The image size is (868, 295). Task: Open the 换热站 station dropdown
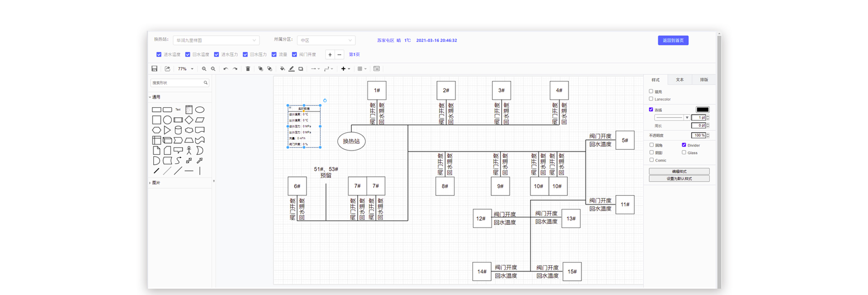(216, 40)
